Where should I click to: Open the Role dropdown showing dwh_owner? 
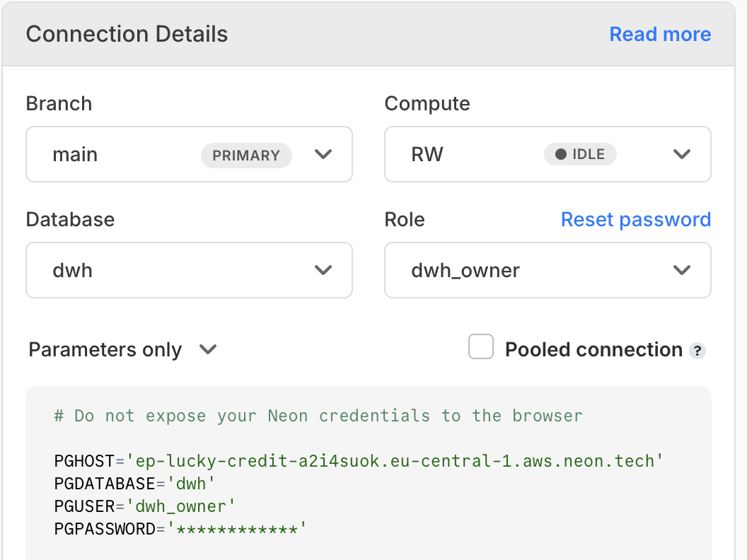[548, 270]
